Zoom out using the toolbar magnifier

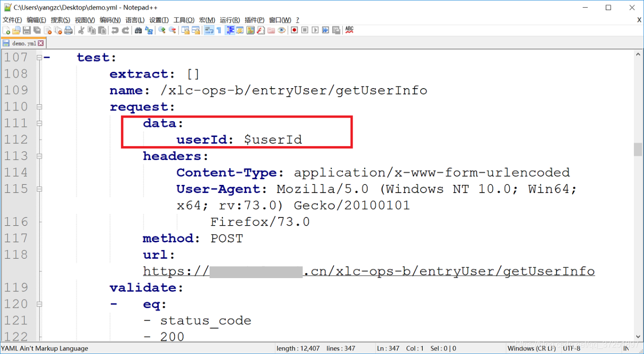click(x=172, y=31)
